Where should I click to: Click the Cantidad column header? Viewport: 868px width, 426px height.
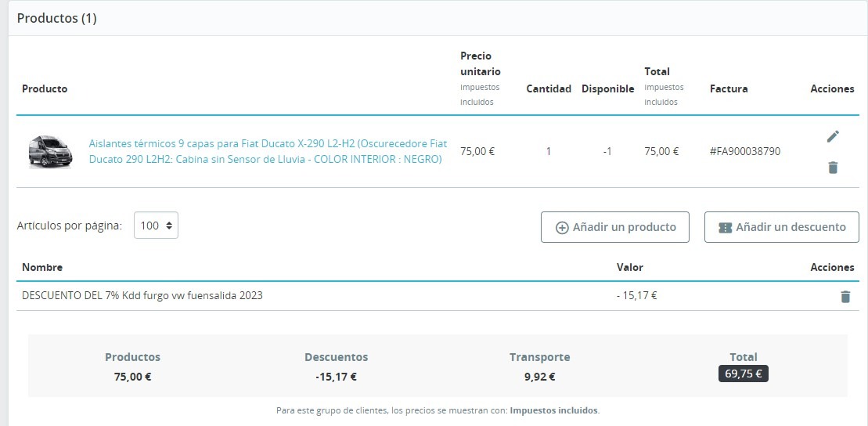coord(549,88)
